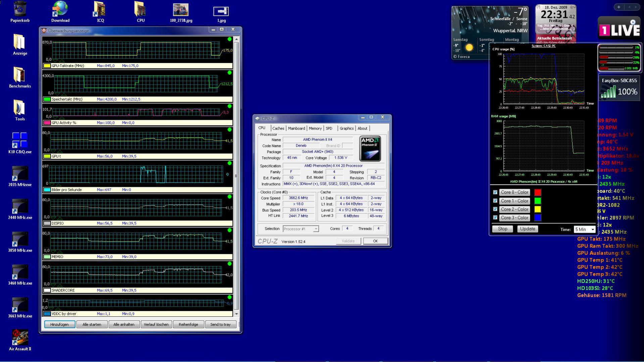Viewport: 644px width, 362px height.
Task: Select the Download desktop shortcut
Action: coord(60,11)
